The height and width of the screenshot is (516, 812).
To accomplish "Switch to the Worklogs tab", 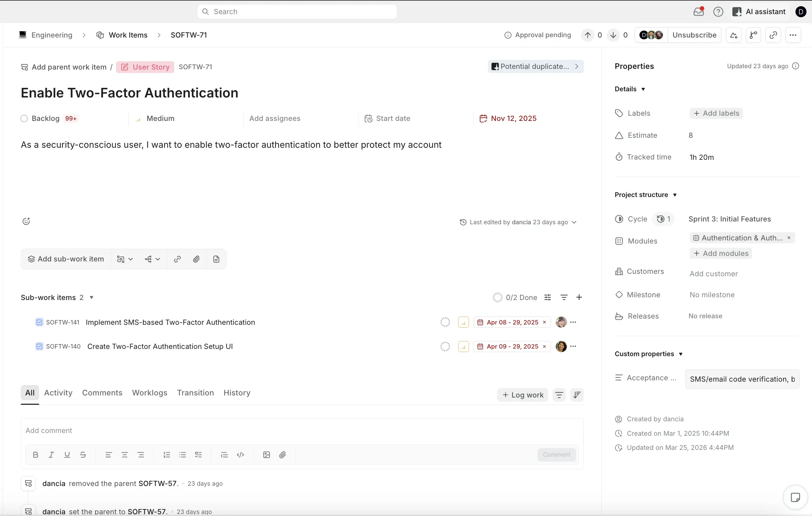I will pos(149,393).
